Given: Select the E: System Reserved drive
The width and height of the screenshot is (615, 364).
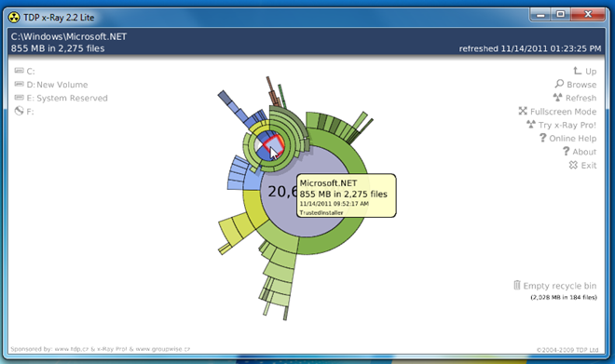Looking at the screenshot, I should coord(61,98).
